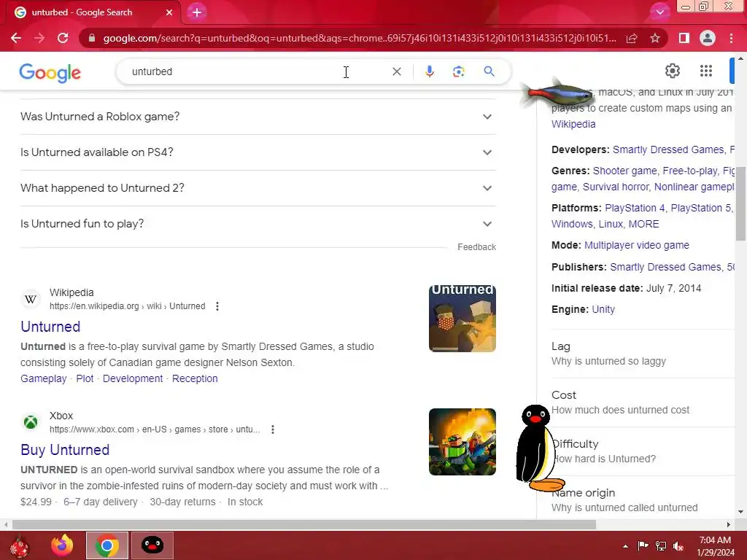Submit search with magnifier icon
Image resolution: width=747 pixels, height=560 pixels.
pyautogui.click(x=489, y=71)
